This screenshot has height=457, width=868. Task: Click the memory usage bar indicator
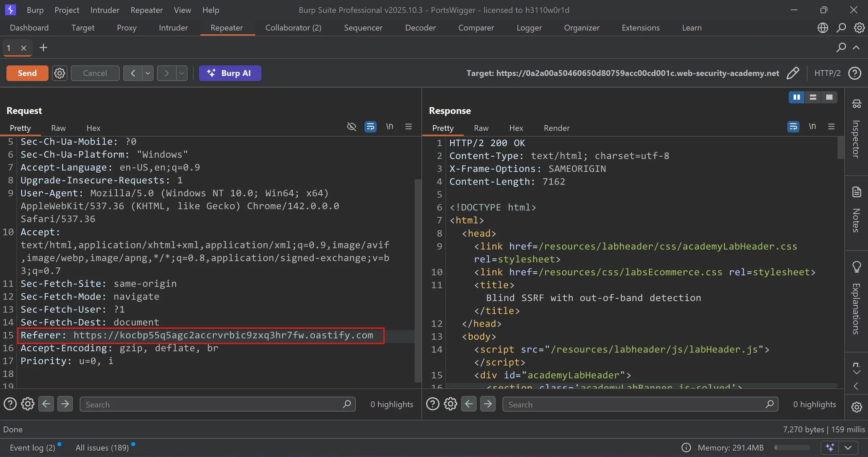click(x=792, y=448)
